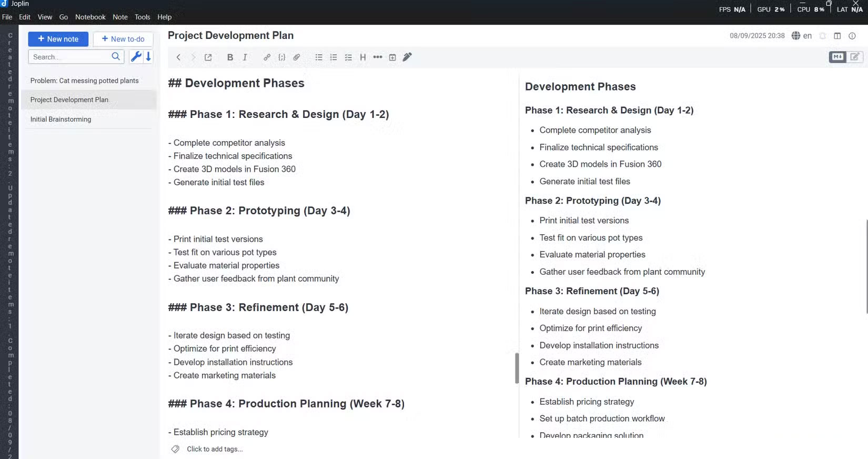This screenshot has width=868, height=459.
Task: Insert a bulleted list
Action: pyautogui.click(x=319, y=57)
